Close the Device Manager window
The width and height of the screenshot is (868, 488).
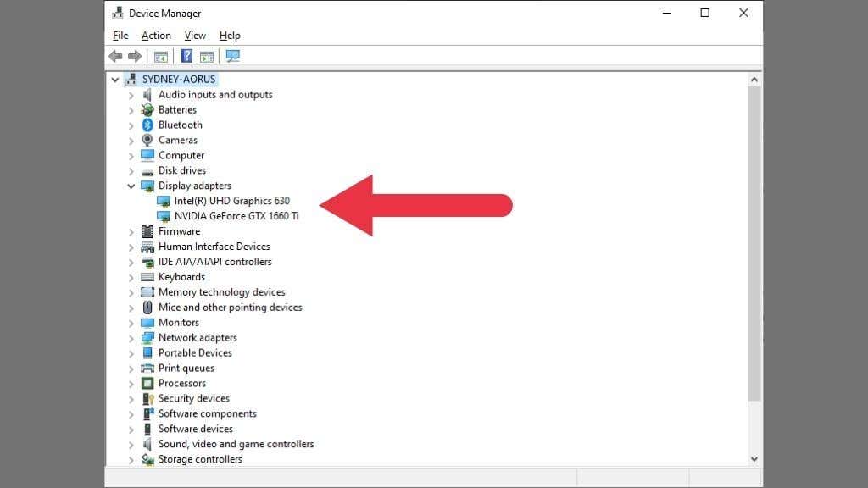pyautogui.click(x=743, y=13)
